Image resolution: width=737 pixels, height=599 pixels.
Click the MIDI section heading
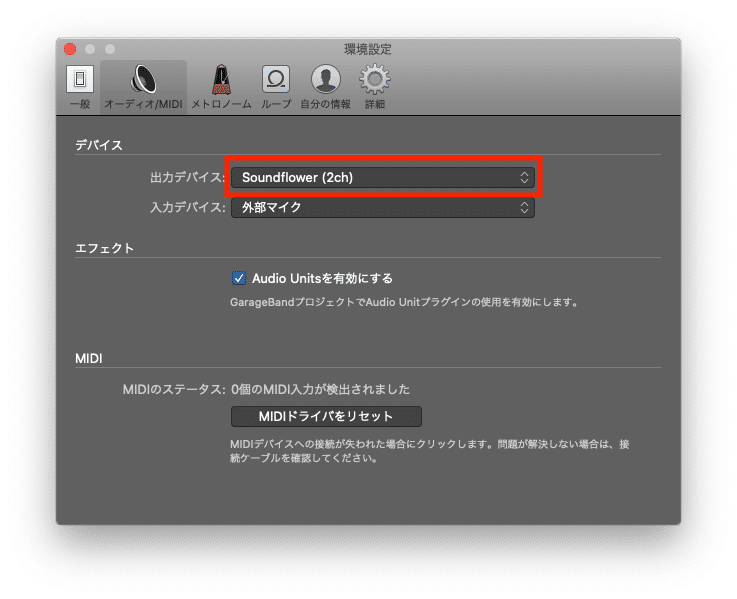coord(89,359)
